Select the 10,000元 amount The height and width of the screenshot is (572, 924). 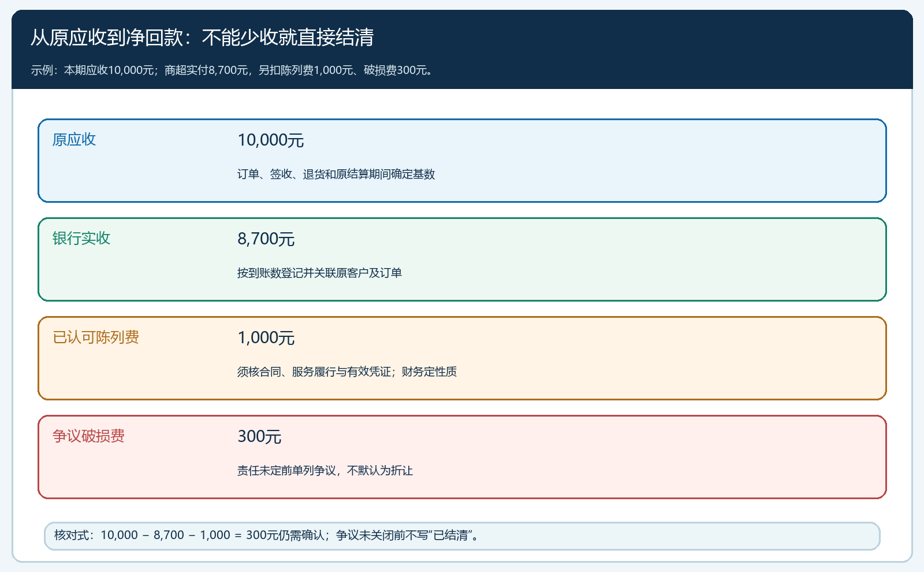pyautogui.click(x=271, y=140)
